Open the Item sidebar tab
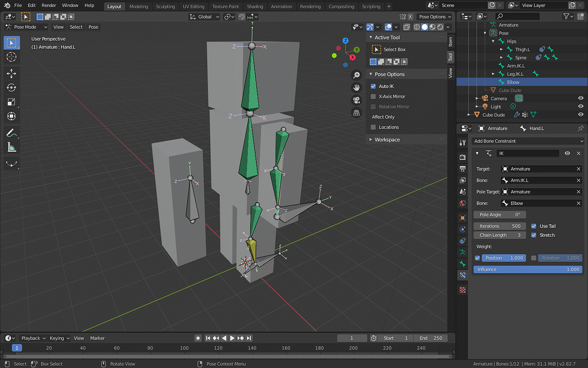Screen dimensions: 588x368 click(x=451, y=41)
